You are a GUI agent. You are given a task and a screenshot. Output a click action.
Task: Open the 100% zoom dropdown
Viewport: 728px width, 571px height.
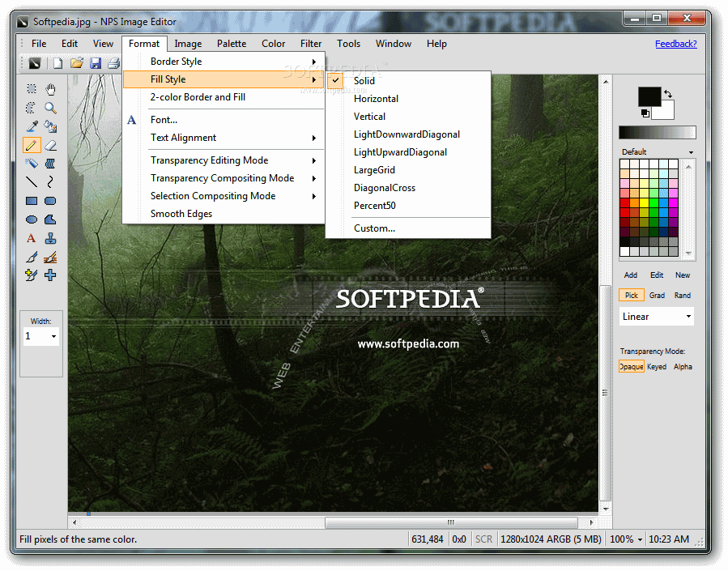click(640, 539)
